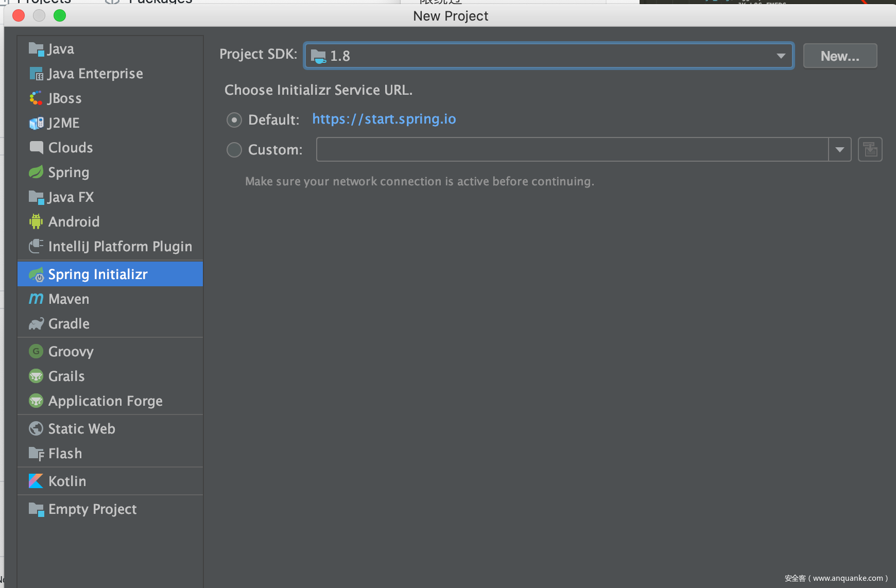
Task: Click the Gradle elephant icon
Action: [x=36, y=324]
